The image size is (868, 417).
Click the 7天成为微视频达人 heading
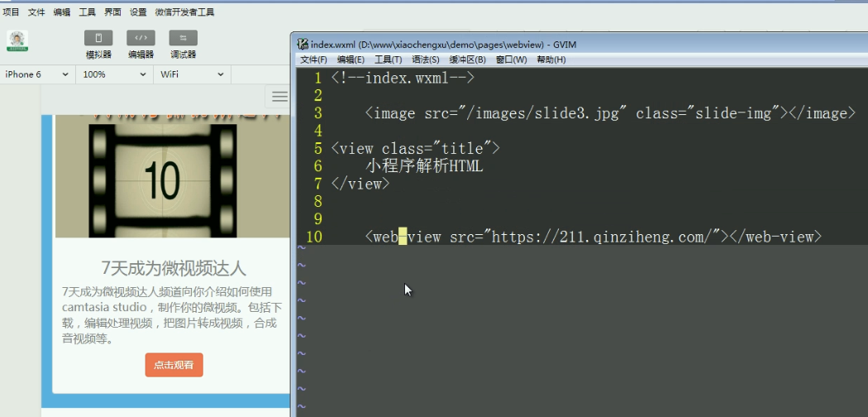click(174, 268)
